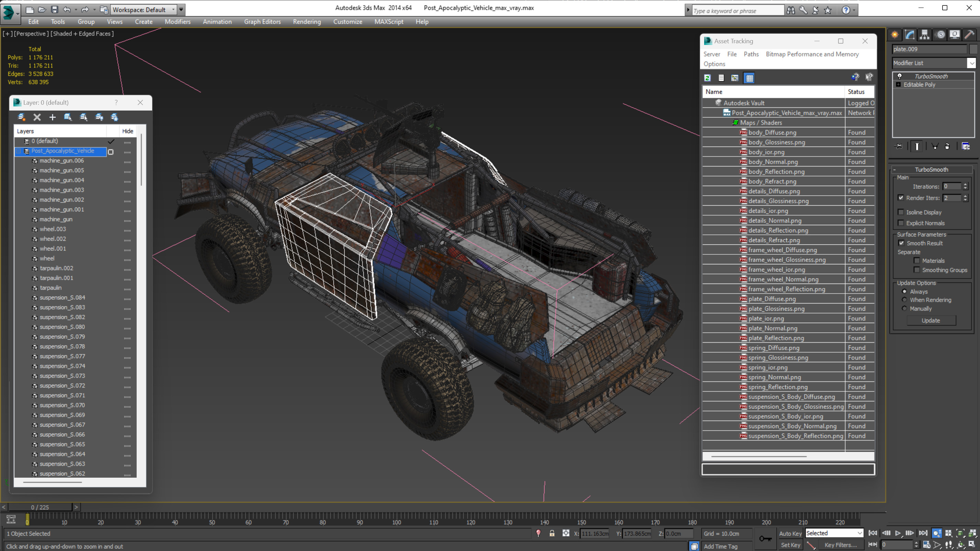Click the Undo arrow icon
Viewport: 980px width, 551px height.
tap(67, 10)
